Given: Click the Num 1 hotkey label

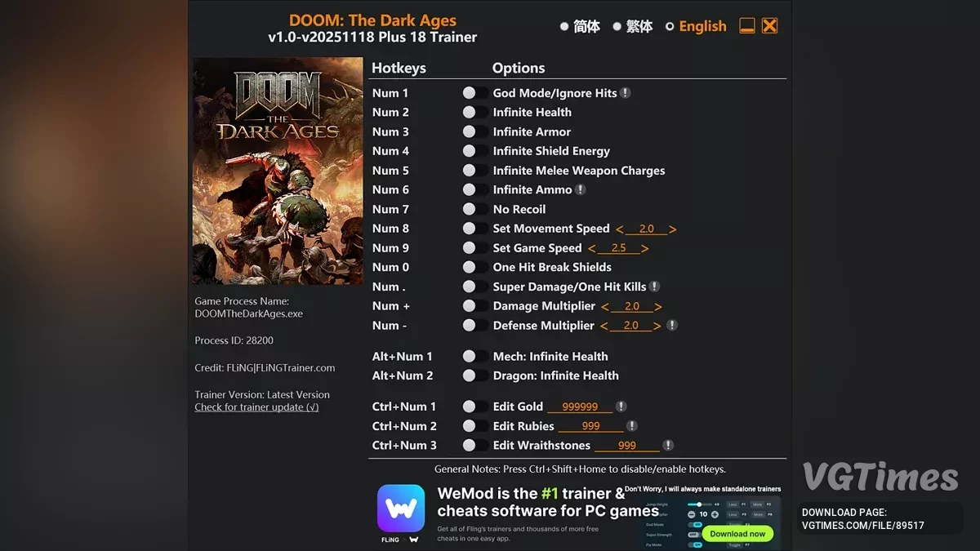Looking at the screenshot, I should [x=390, y=93].
